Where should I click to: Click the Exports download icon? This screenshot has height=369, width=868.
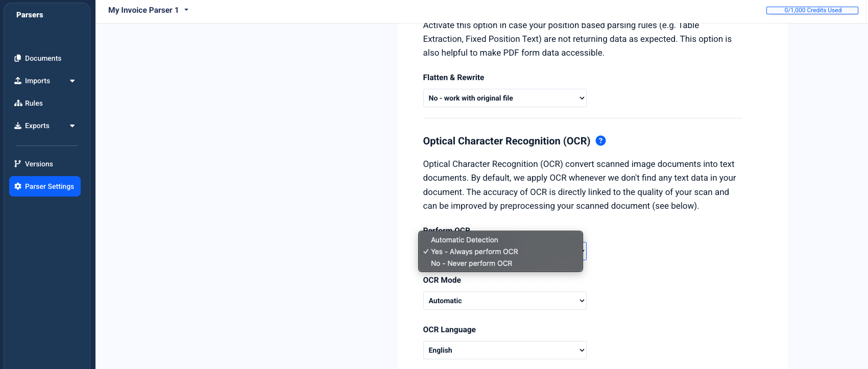tap(18, 126)
